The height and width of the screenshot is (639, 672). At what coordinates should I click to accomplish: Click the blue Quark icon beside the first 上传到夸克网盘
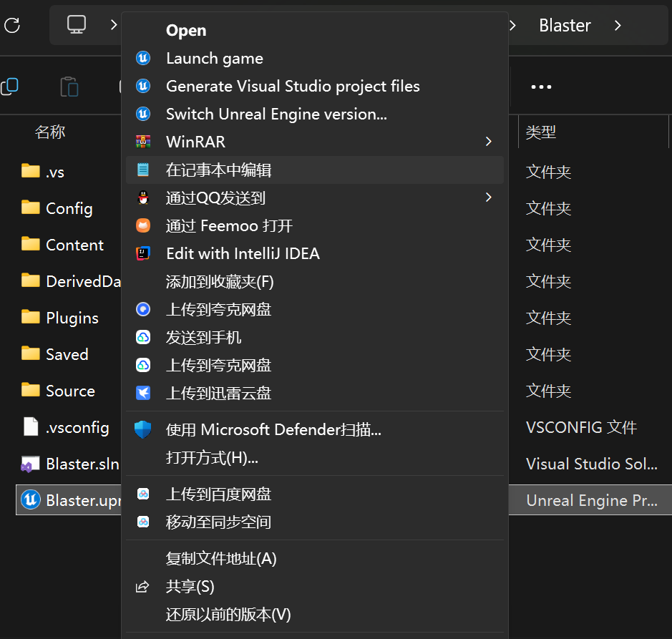click(x=143, y=309)
